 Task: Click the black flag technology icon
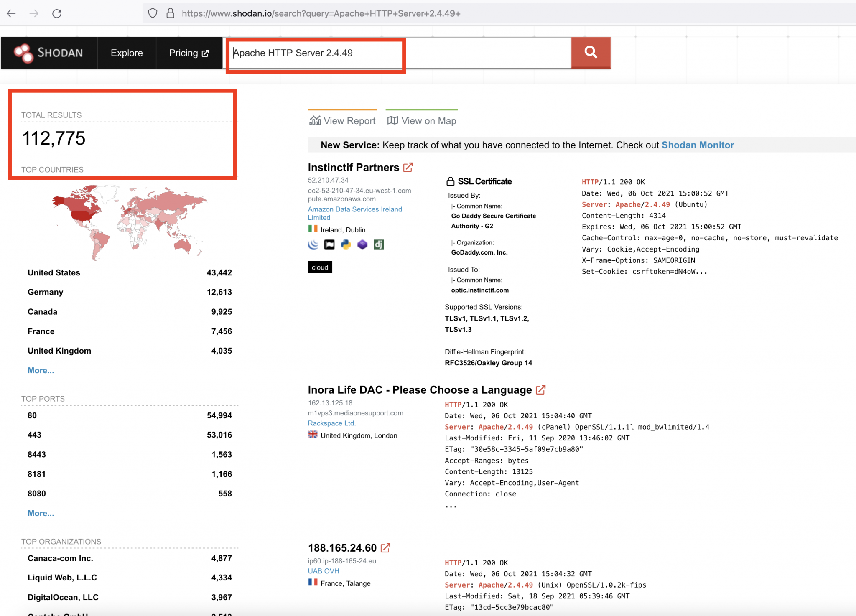coord(329,245)
